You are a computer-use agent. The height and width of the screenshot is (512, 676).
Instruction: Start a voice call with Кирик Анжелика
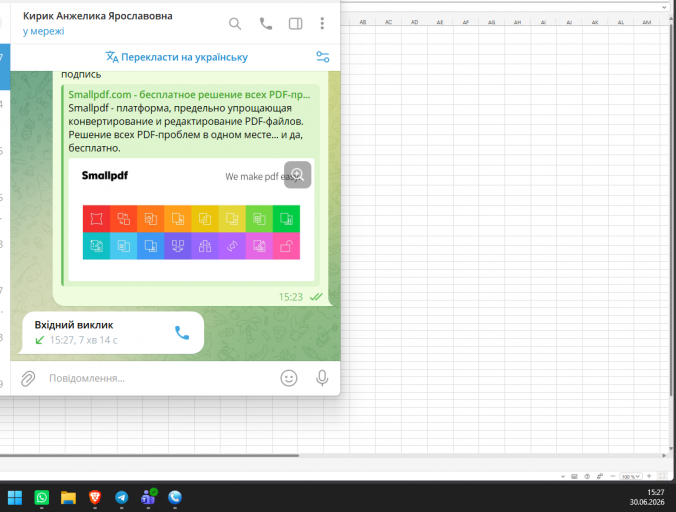click(x=266, y=24)
